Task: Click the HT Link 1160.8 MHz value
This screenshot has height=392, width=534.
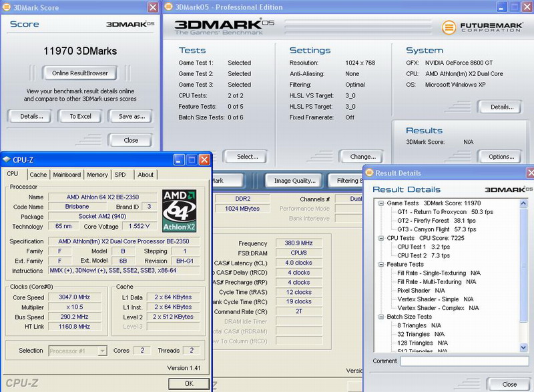Action: (x=74, y=327)
